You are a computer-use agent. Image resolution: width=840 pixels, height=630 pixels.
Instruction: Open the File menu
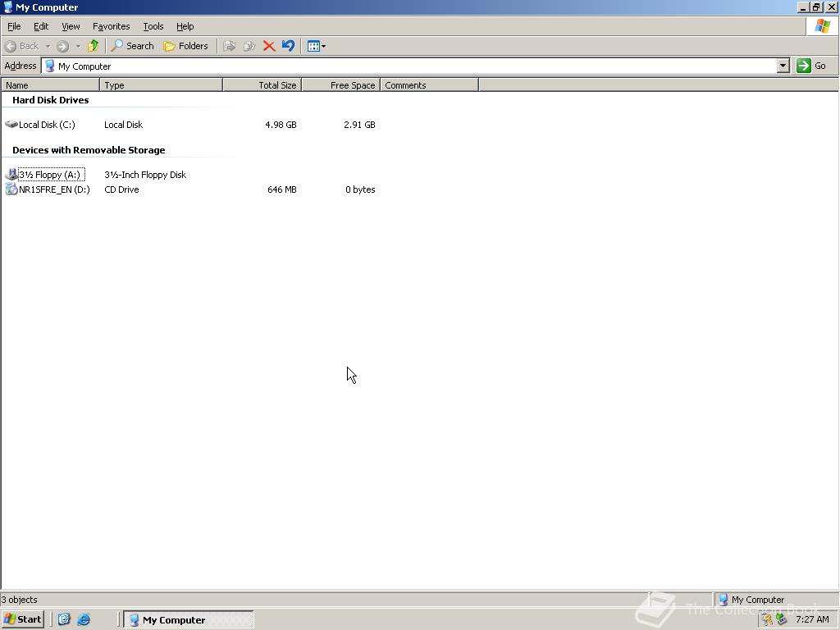(14, 26)
